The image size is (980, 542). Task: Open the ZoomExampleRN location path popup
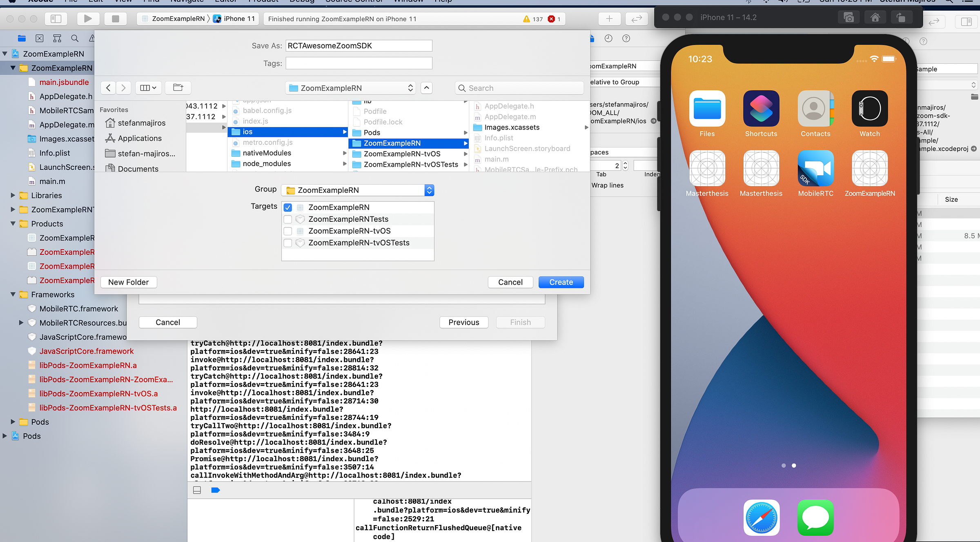(x=350, y=88)
